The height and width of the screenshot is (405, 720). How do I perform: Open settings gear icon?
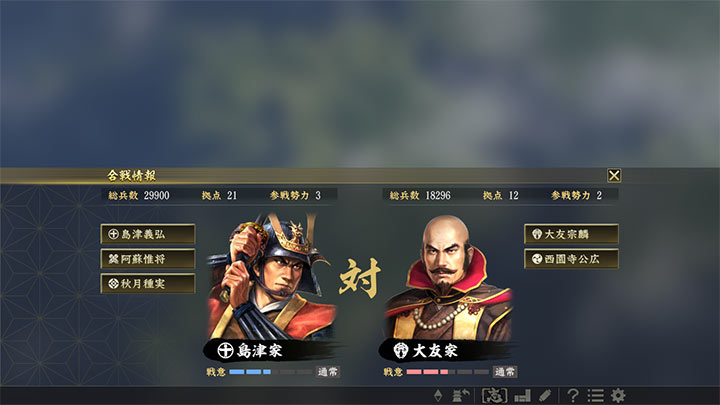tap(618, 395)
